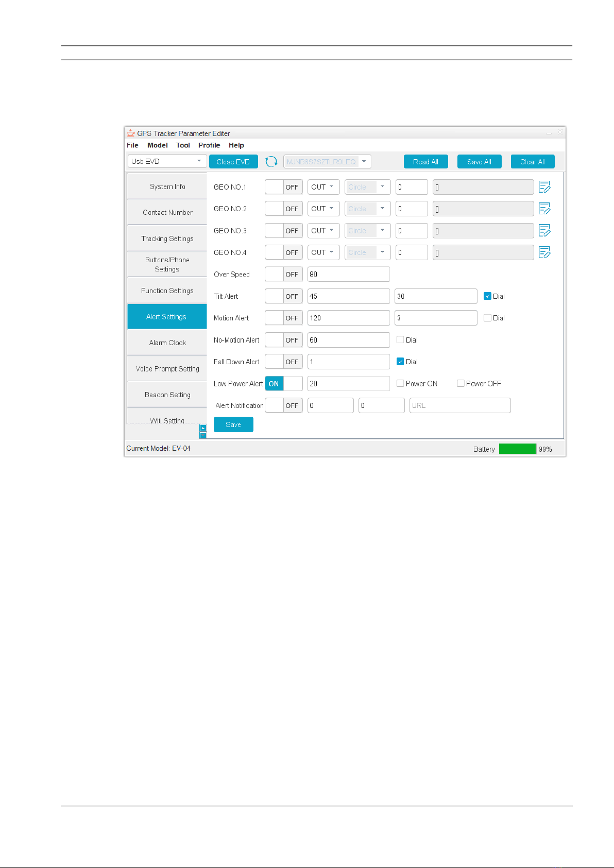Screen dimensions: 614x868
Task: Click the Read All button
Action: [x=426, y=162]
